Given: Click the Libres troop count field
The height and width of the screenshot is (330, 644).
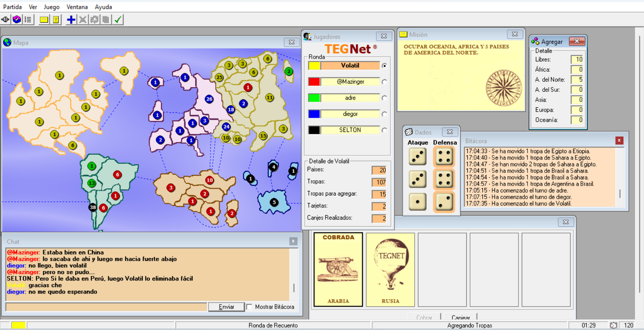Looking at the screenshot, I should [577, 59].
